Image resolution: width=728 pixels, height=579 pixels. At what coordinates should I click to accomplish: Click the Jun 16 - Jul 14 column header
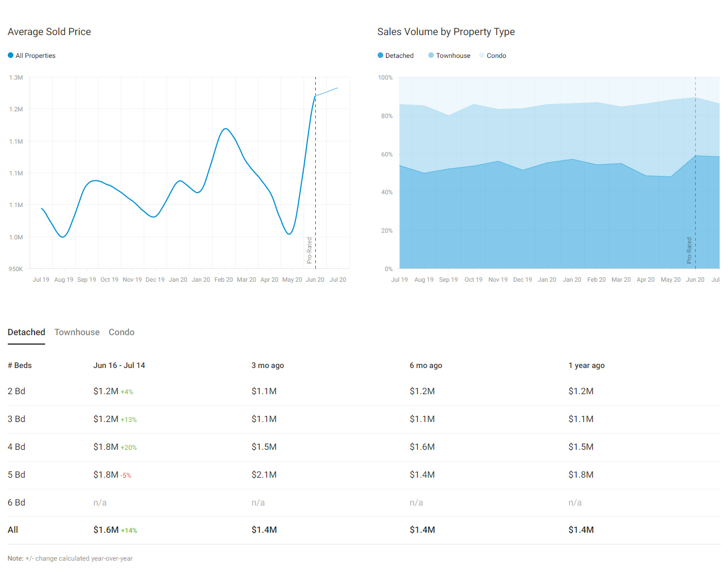(x=119, y=365)
